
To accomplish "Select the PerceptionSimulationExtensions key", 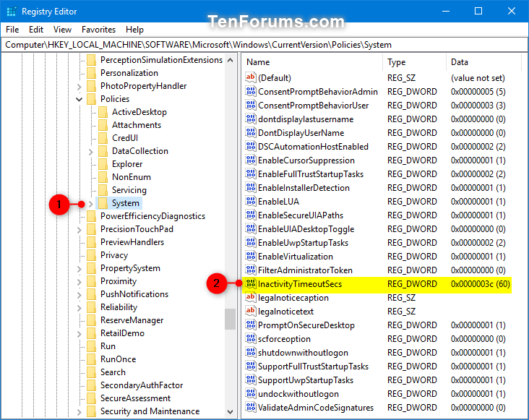I will coord(162,60).
